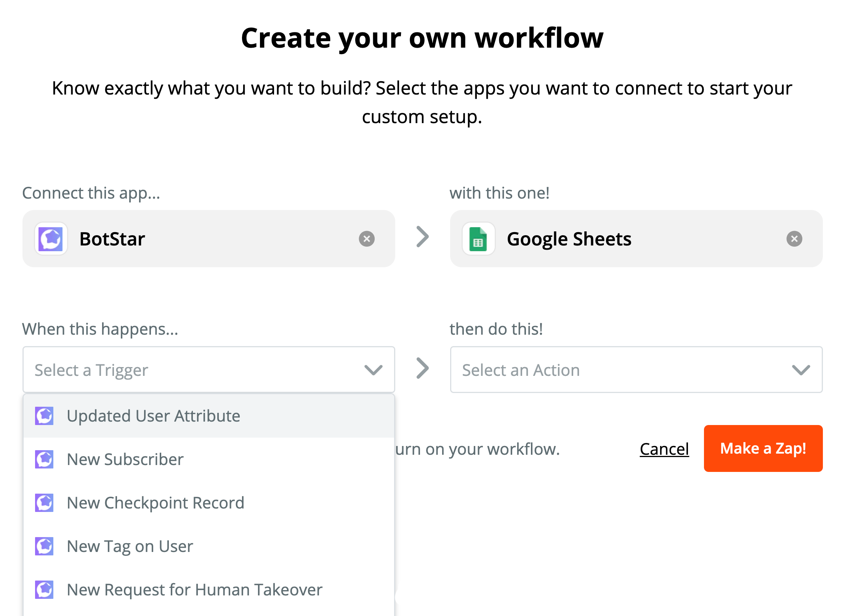
Task: Click the BotStar app selection field
Action: click(209, 239)
